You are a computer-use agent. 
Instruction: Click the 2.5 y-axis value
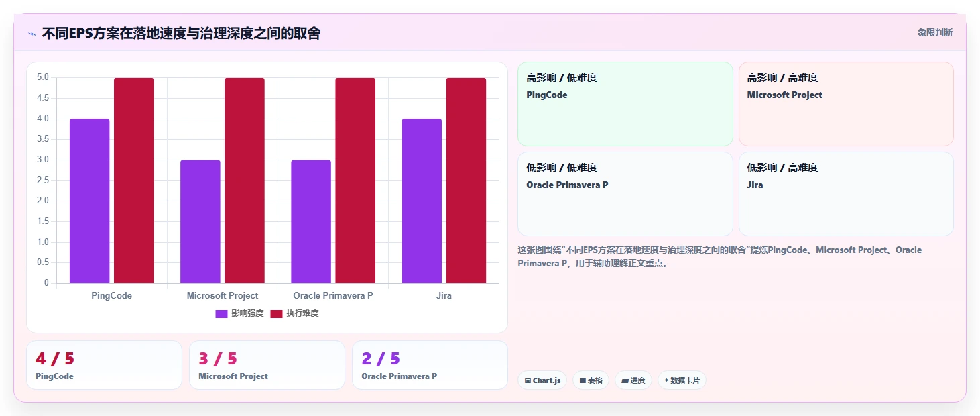43,180
